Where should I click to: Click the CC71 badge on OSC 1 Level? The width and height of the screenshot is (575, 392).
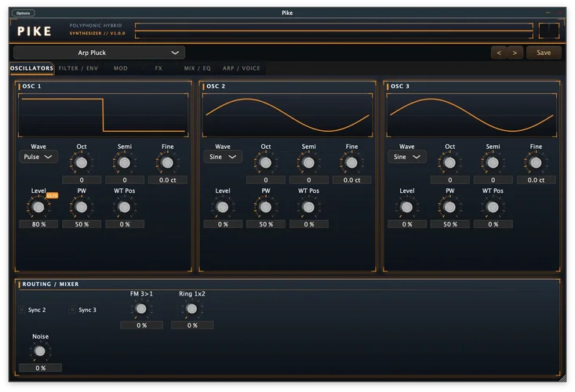tap(52, 196)
